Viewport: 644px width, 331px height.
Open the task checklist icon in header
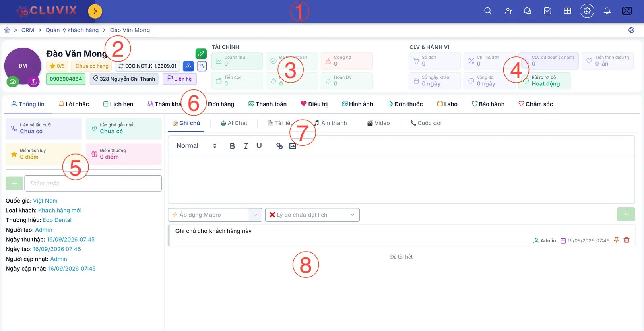547,11
